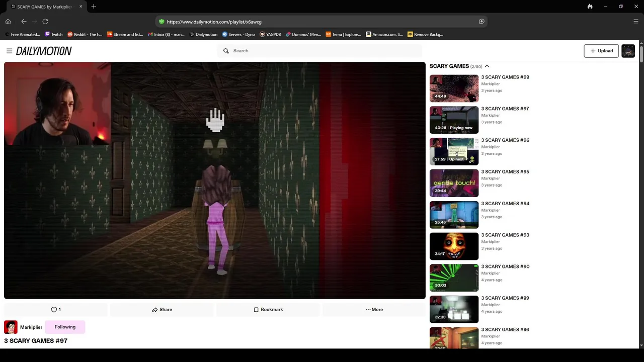Image resolution: width=644 pixels, height=362 pixels.
Task: Click the 3 SCARY GAMES #96 title
Action: pos(505,140)
